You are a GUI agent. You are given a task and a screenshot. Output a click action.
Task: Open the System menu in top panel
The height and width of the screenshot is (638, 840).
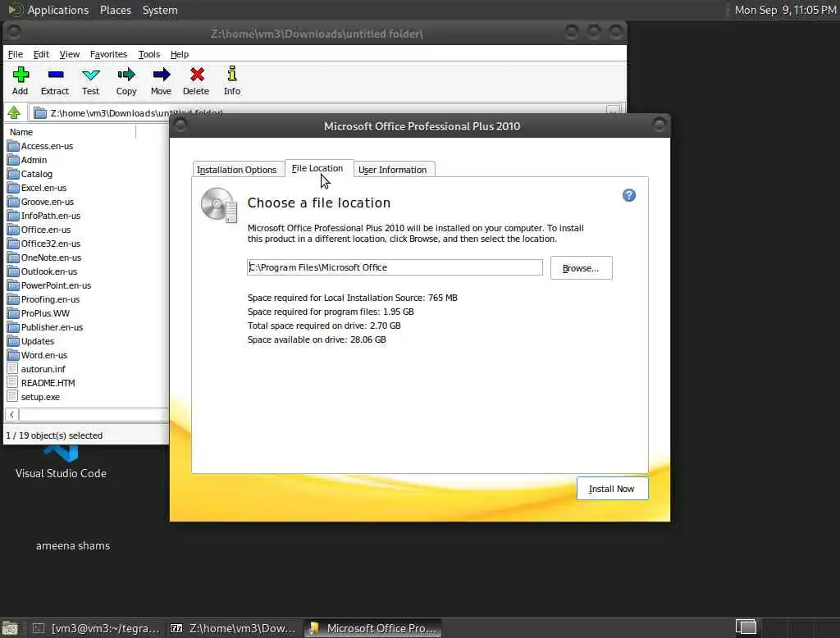point(160,10)
